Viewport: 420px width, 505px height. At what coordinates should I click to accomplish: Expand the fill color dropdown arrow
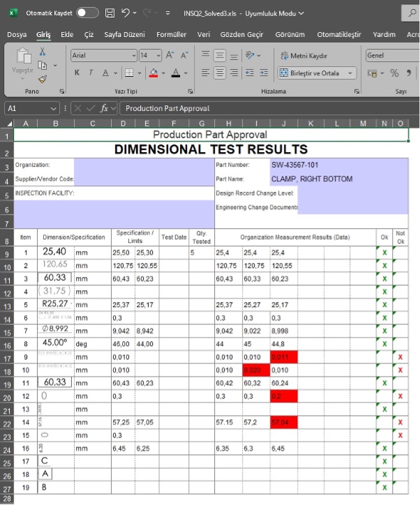pyautogui.click(x=163, y=73)
